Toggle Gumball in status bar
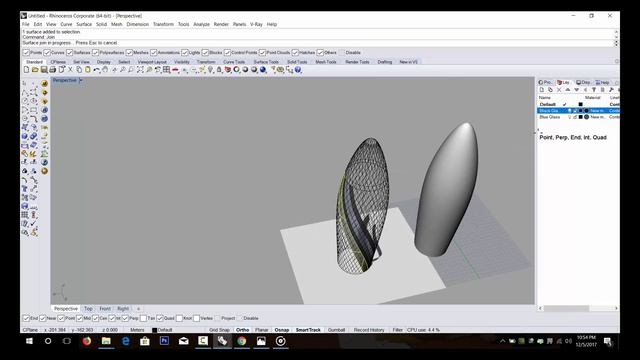 pyautogui.click(x=336, y=330)
